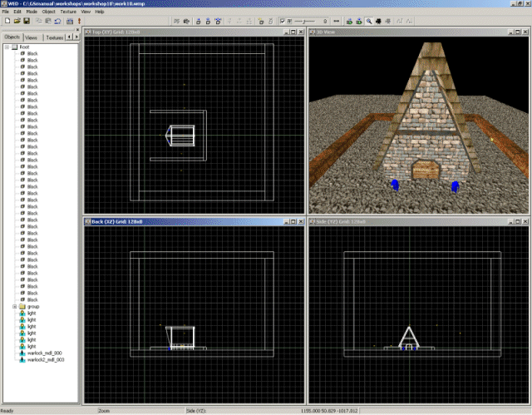Select the first Block under Root

pos(32,53)
